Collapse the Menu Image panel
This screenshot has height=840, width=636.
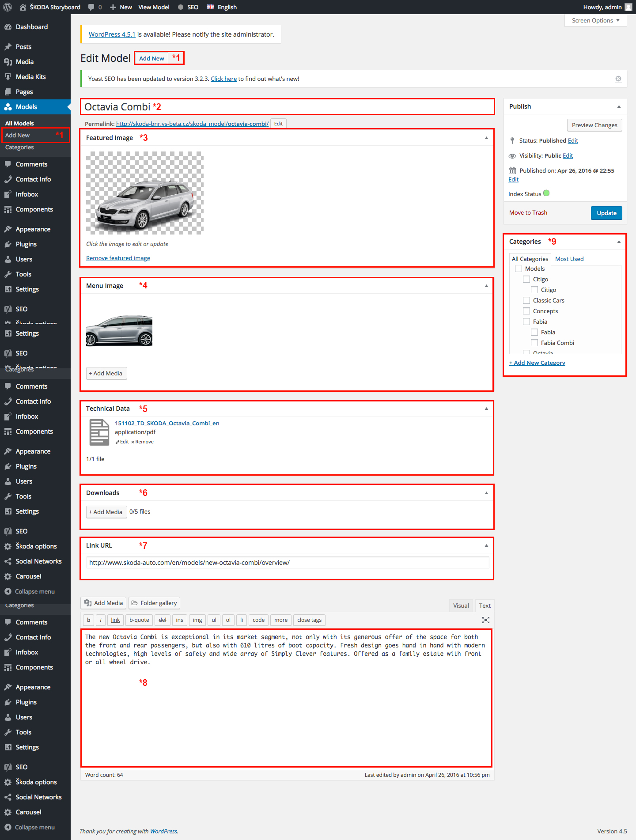click(486, 286)
